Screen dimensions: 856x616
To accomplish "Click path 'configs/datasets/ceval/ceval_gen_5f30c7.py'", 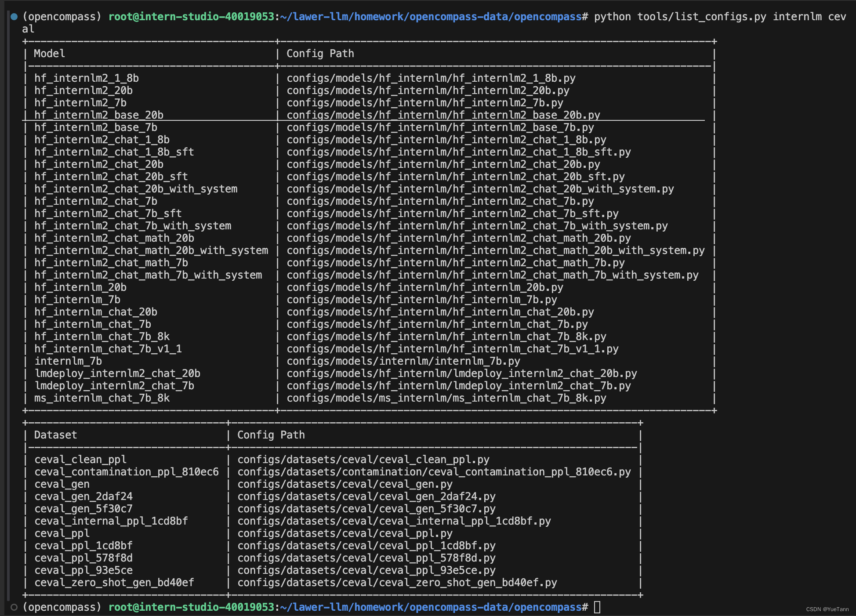I will click(366, 509).
